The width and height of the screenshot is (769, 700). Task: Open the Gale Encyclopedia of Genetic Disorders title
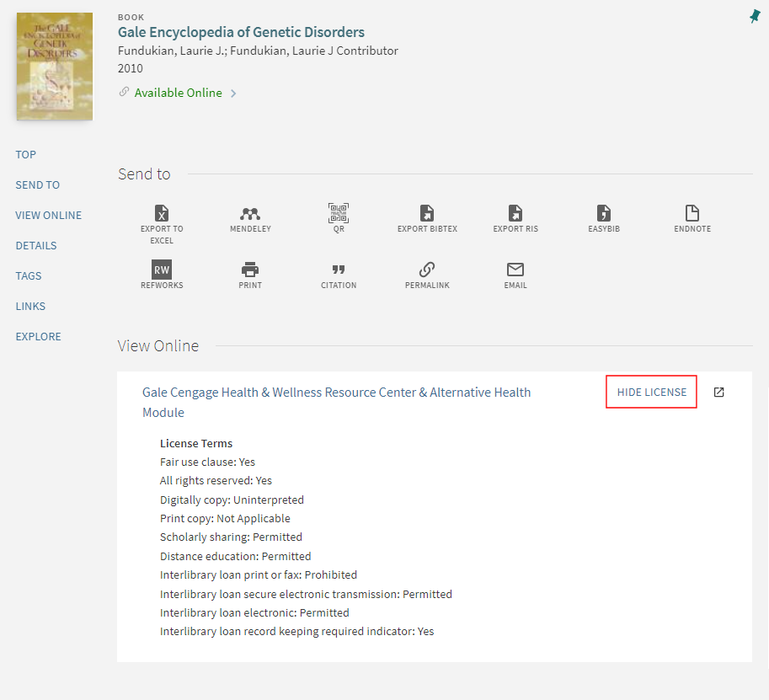(241, 32)
